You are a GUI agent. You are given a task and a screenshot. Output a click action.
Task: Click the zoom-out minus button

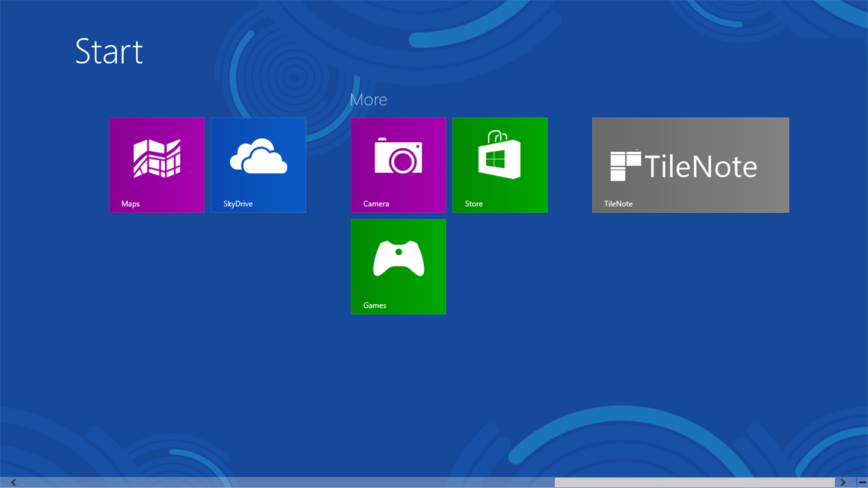862,483
